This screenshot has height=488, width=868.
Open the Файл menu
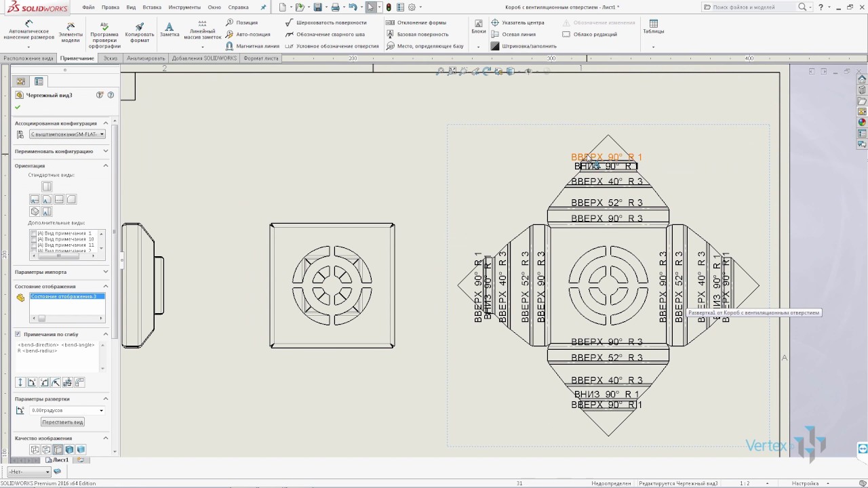89,7
